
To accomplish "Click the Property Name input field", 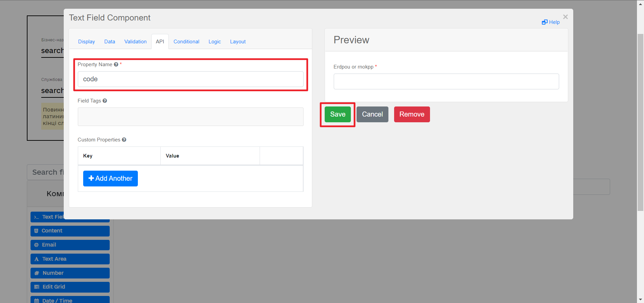I will click(191, 79).
